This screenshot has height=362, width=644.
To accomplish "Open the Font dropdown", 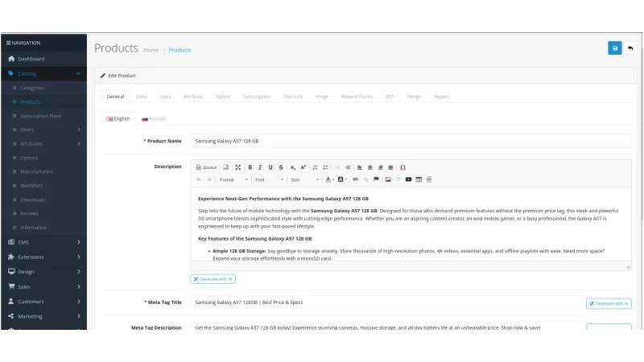I will click(269, 179).
